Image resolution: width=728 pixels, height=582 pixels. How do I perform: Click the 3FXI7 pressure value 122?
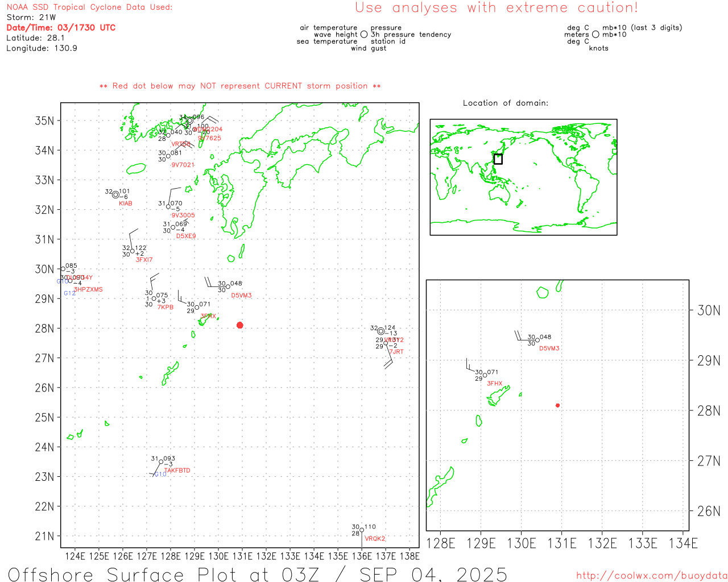[x=141, y=248]
